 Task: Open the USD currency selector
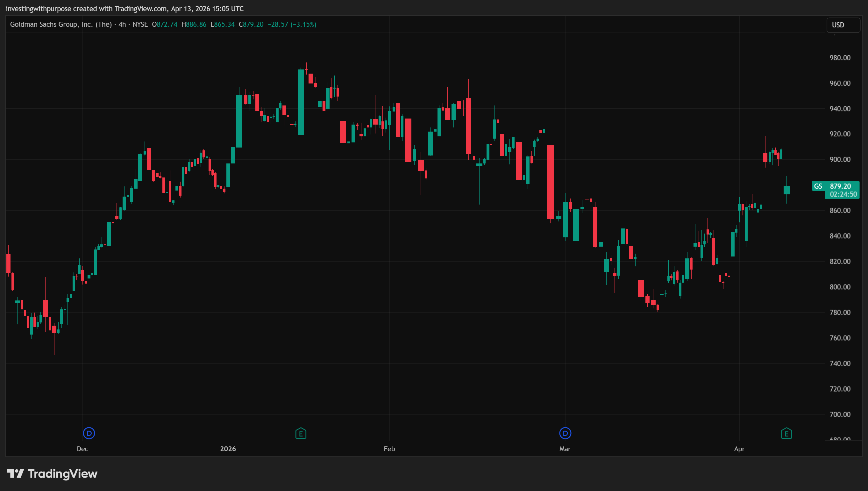843,25
